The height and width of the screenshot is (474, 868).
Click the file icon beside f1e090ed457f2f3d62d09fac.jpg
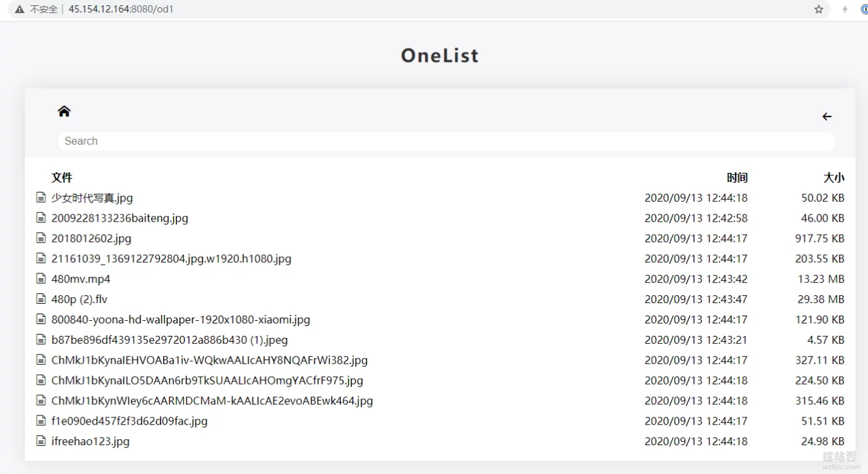[39, 421]
